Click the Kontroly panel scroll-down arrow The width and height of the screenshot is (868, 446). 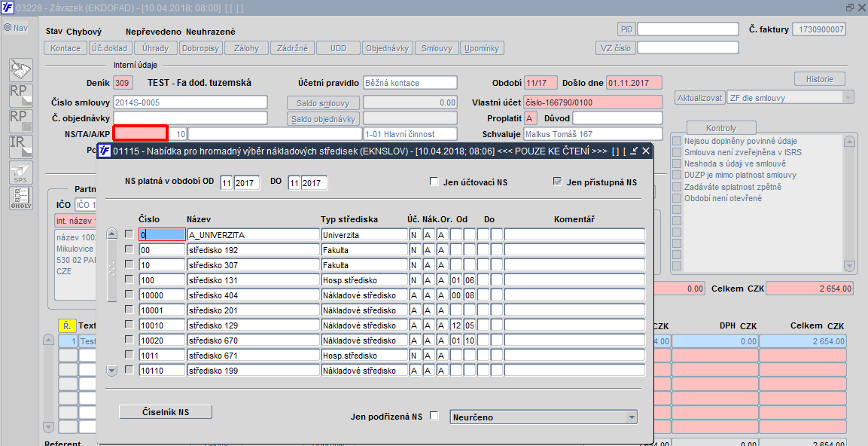[850, 267]
